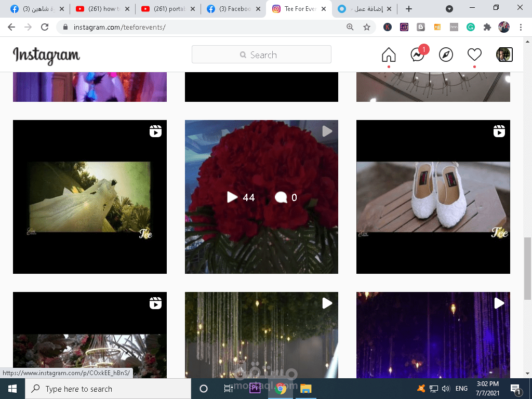The width and height of the screenshot is (532, 399).
Task: Reload the current page
Action: pos(45,27)
